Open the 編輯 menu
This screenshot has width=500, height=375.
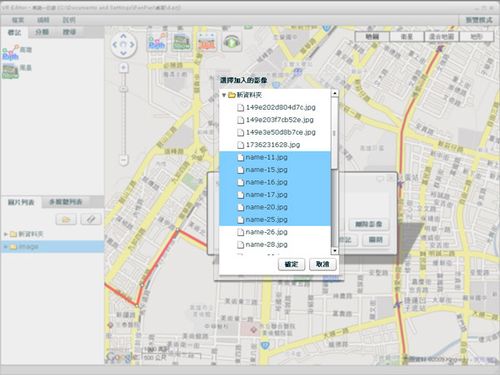43,20
